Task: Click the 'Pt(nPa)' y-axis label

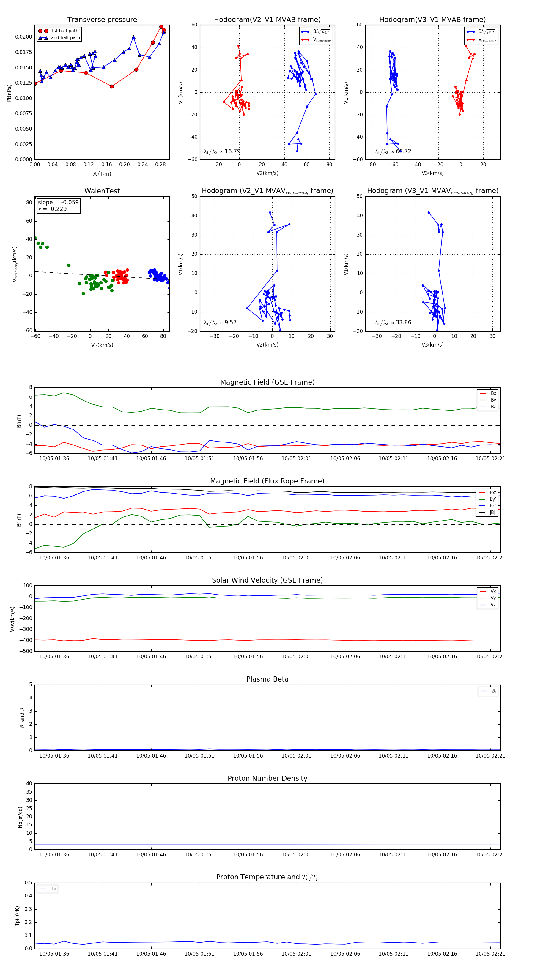Action: point(9,92)
